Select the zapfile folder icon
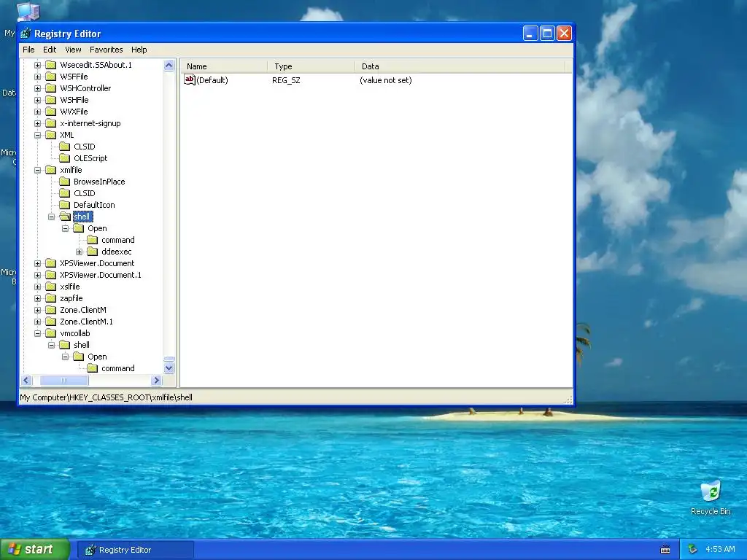 [50, 298]
